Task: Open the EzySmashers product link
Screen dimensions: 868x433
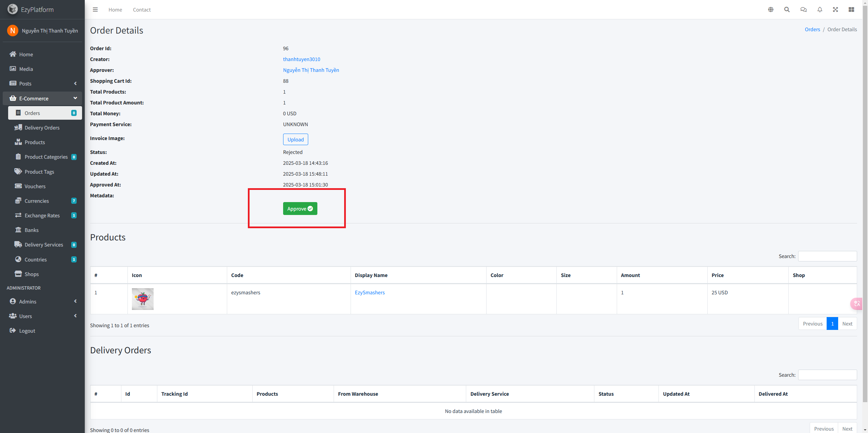Action: [x=370, y=293]
